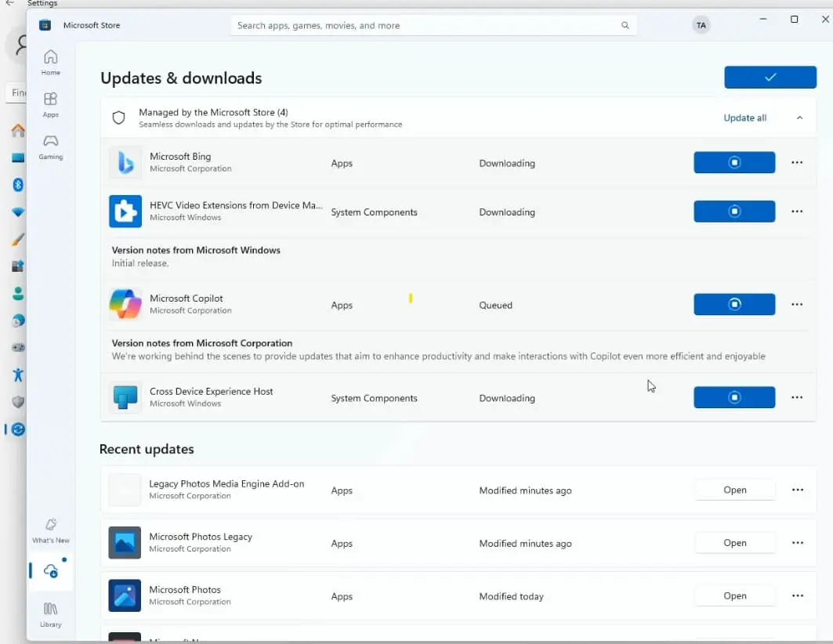Viewport: 833px width, 644px height.
Task: Stop the Cross Device Experience Host download
Action: 734,397
